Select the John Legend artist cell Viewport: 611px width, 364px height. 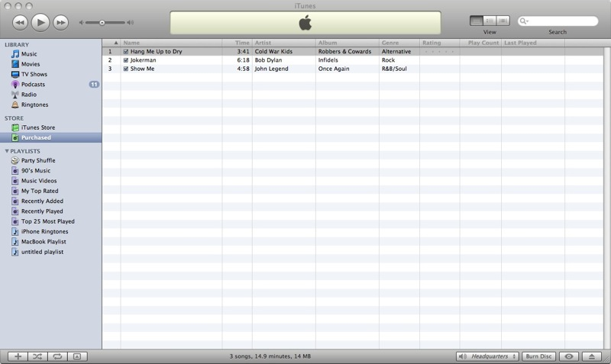(283, 69)
